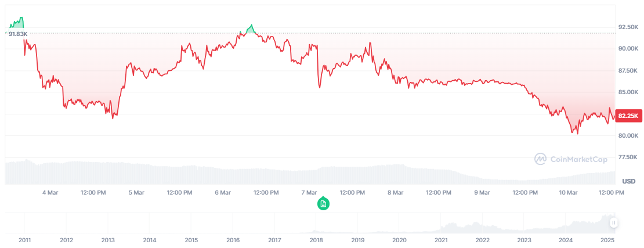The image size is (644, 248).
Task: Click the 91.83K opening price label
Action: click(x=18, y=34)
